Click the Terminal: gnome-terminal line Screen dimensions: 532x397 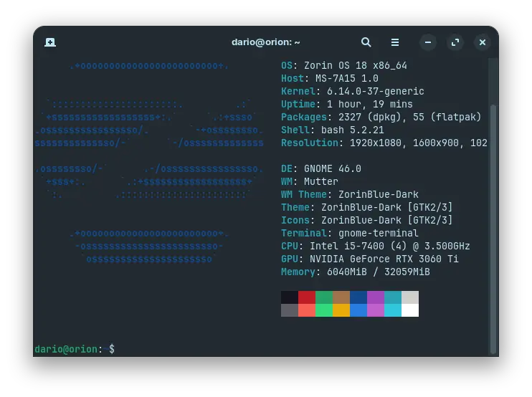(349, 233)
